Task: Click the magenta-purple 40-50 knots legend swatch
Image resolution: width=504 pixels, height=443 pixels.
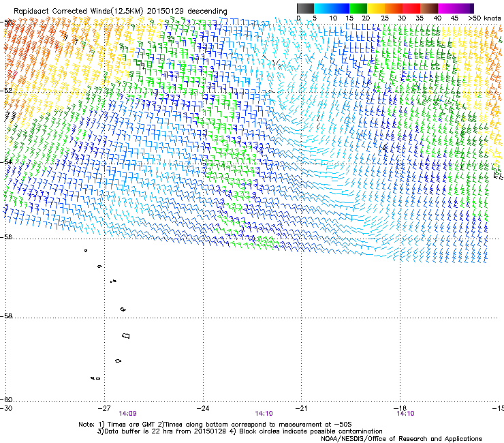Action: [x=456, y=8]
